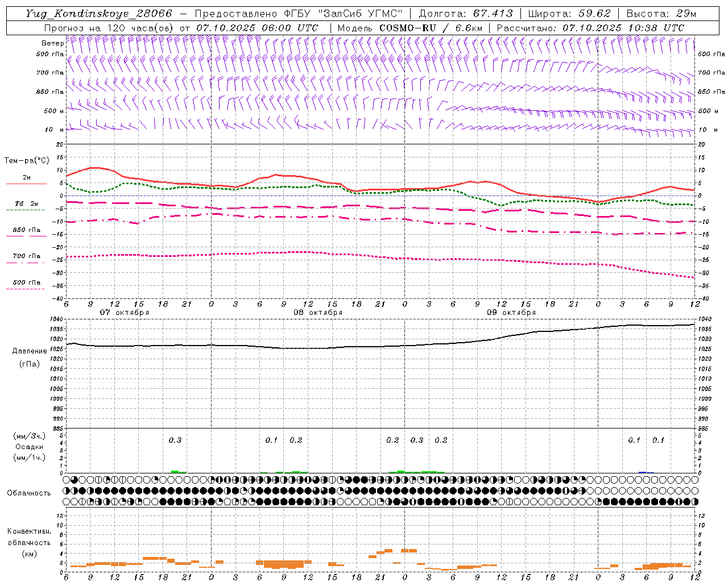Viewport: 728px width, 582px height.
Task: Click the 08 октября date label
Action: coord(318,313)
